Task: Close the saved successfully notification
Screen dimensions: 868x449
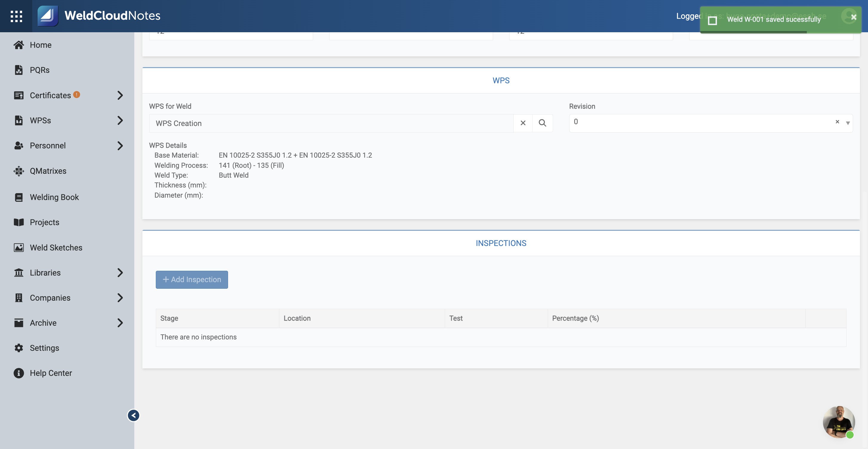Action: pyautogui.click(x=853, y=17)
